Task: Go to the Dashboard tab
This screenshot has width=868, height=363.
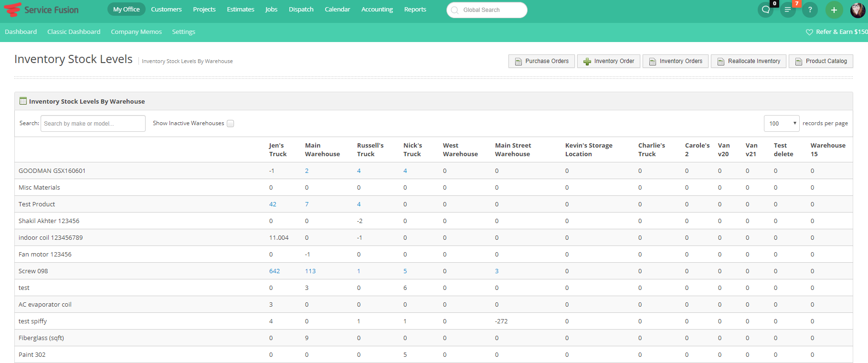Action: tap(21, 32)
